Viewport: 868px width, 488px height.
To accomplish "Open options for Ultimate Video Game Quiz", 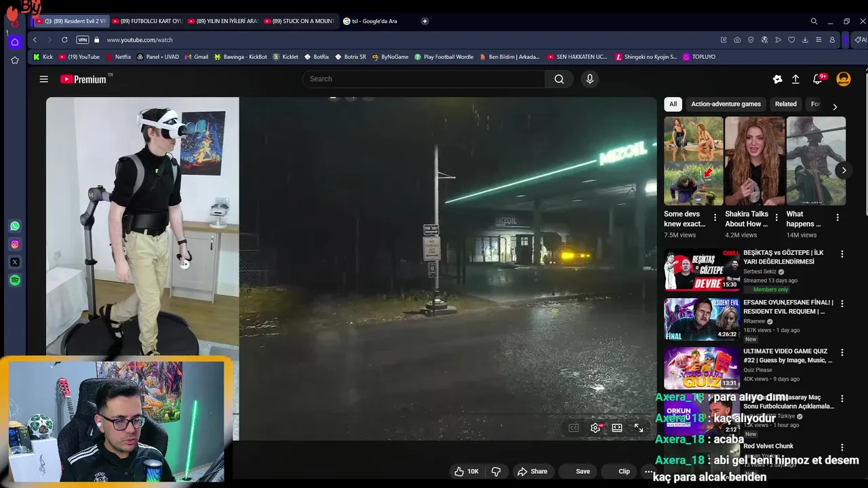I will 842,352.
